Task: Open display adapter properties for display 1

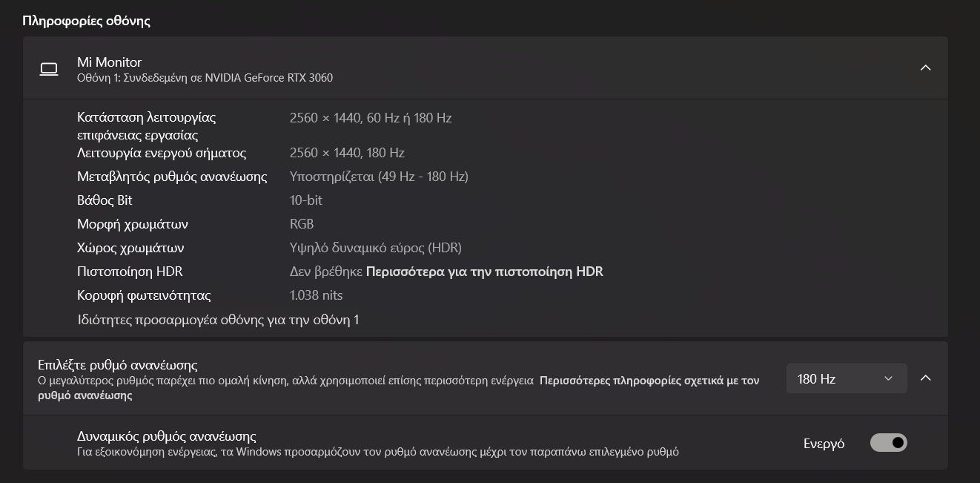Action: (218, 320)
